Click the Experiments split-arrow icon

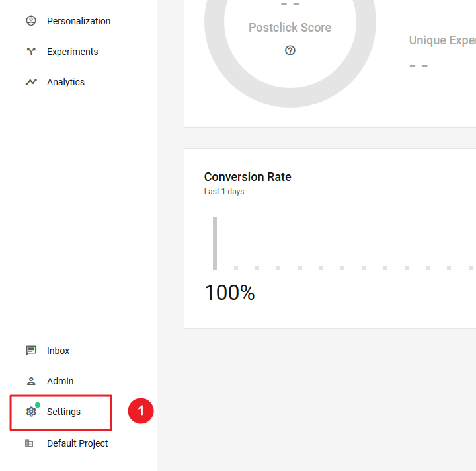pyautogui.click(x=31, y=52)
